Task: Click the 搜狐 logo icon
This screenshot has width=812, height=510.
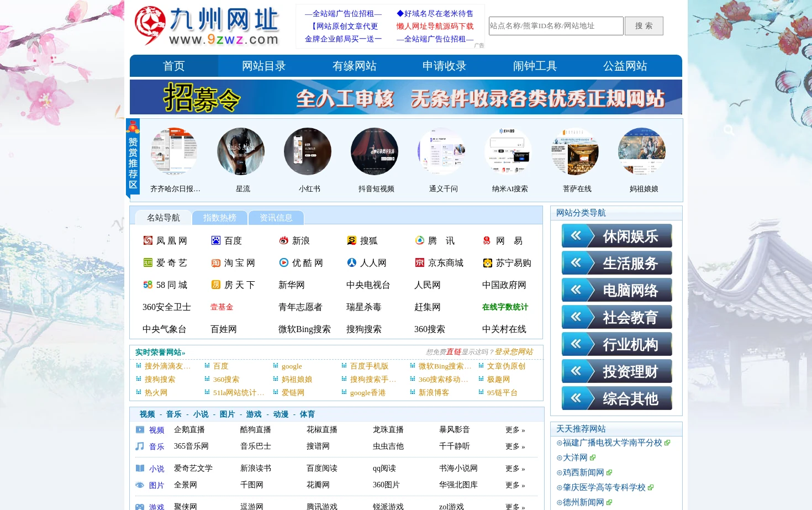Action: [351, 240]
